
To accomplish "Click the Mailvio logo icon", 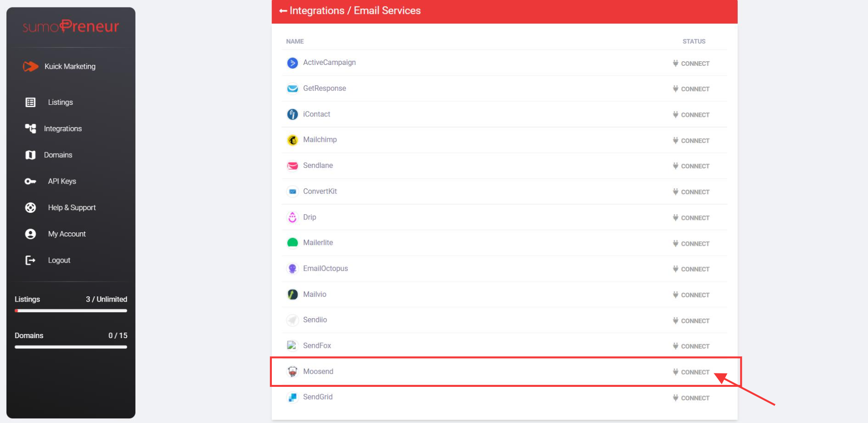I will (x=292, y=295).
